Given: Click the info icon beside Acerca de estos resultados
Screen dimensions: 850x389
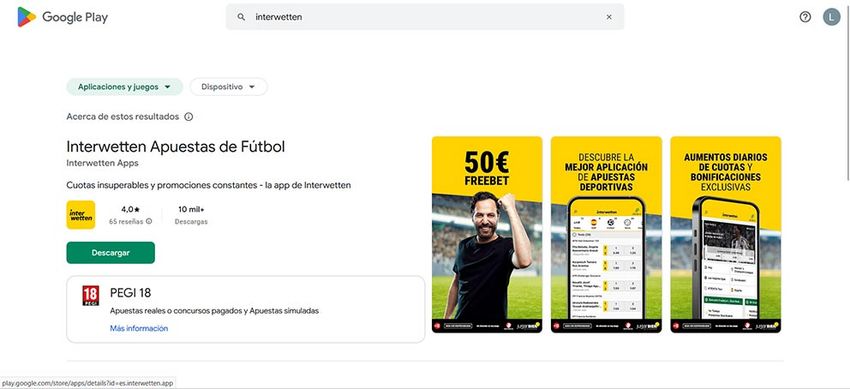Looking at the screenshot, I should point(189,116).
